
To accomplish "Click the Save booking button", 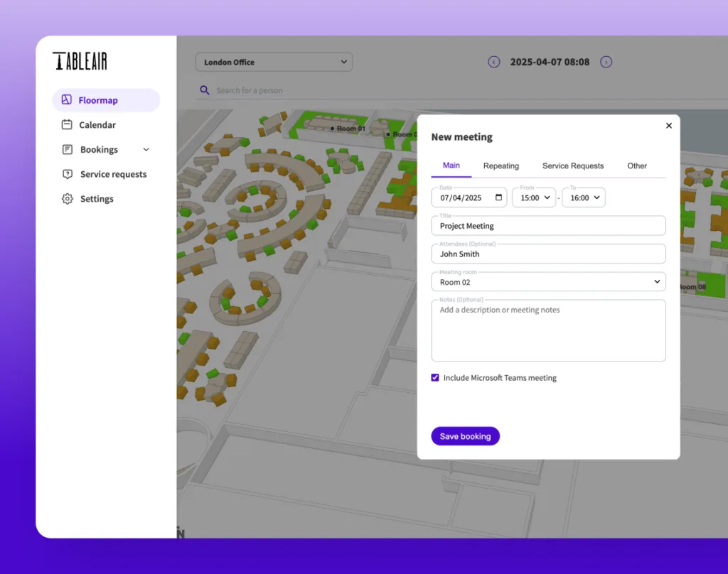I will pos(465,435).
